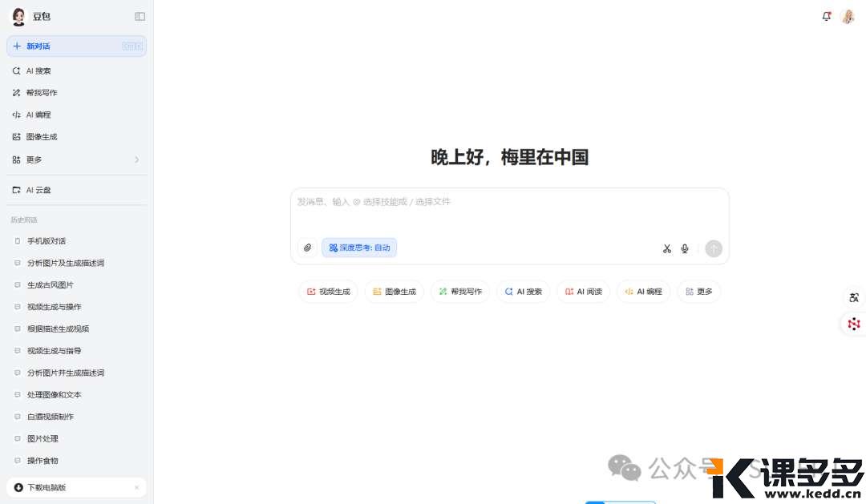Start voice input with the microphone icon

[685, 248]
